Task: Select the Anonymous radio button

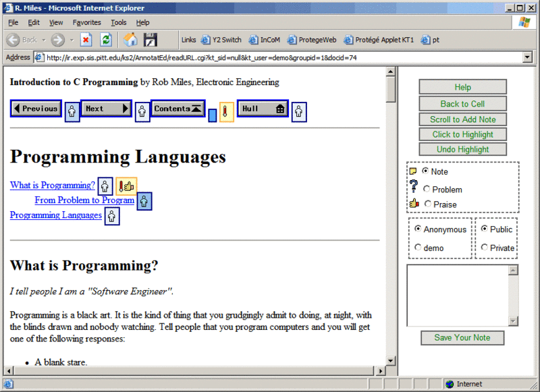Action: 418,229
